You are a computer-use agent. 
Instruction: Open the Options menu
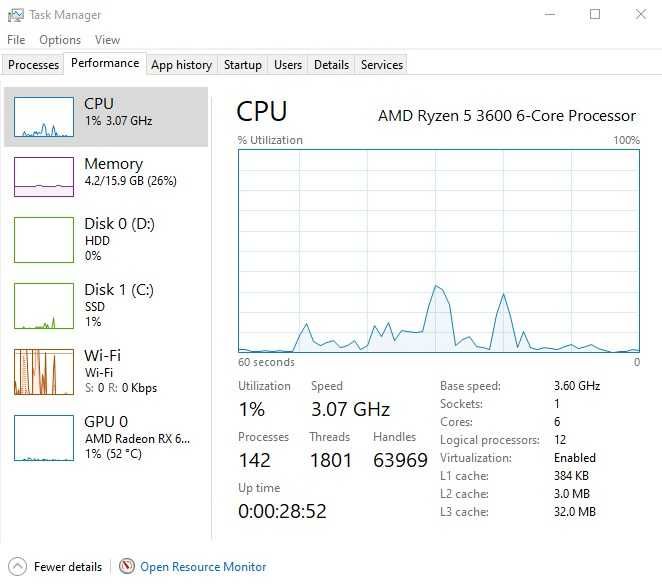pyautogui.click(x=60, y=40)
